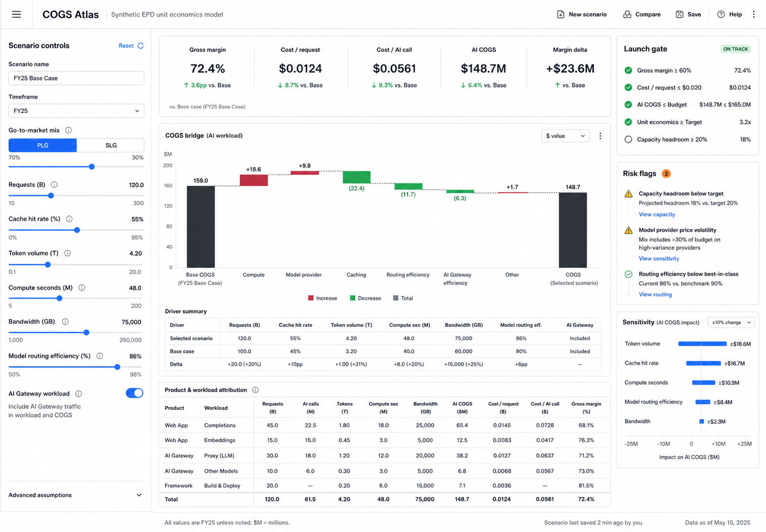Open the top-right vertical ellipsis menu
Screen dimensions: 766x532
[754, 14]
